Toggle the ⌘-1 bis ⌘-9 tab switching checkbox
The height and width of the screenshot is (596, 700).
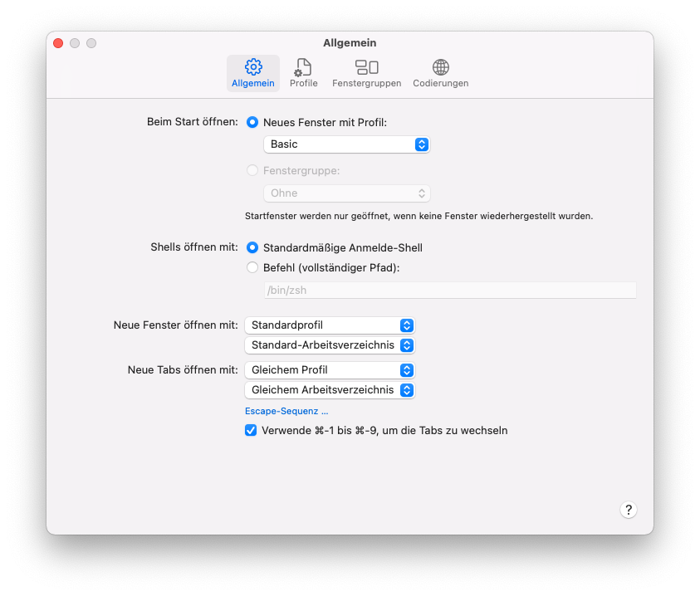pyautogui.click(x=251, y=430)
